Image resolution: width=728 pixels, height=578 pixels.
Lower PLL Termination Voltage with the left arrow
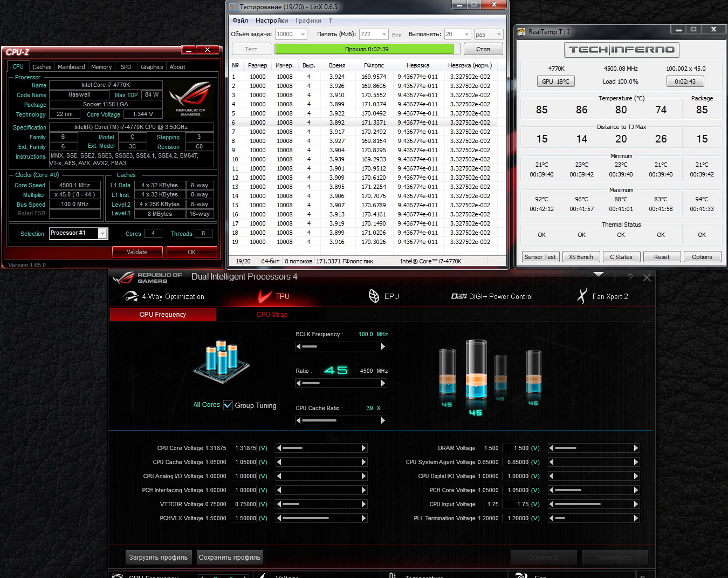551,518
